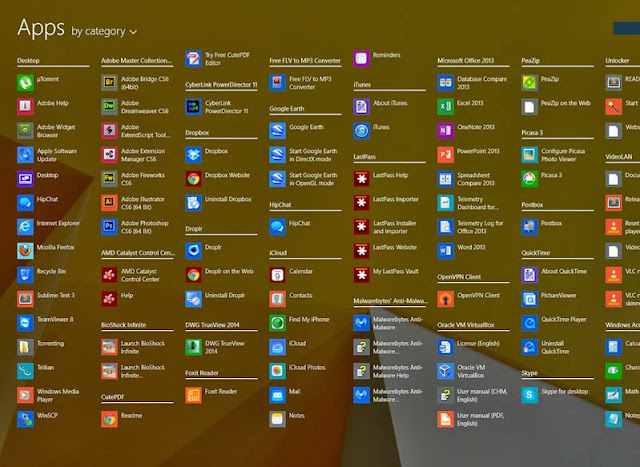The width and height of the screenshot is (640, 467).
Task: Select the Adobe Master Collection category header
Action: [136, 60]
